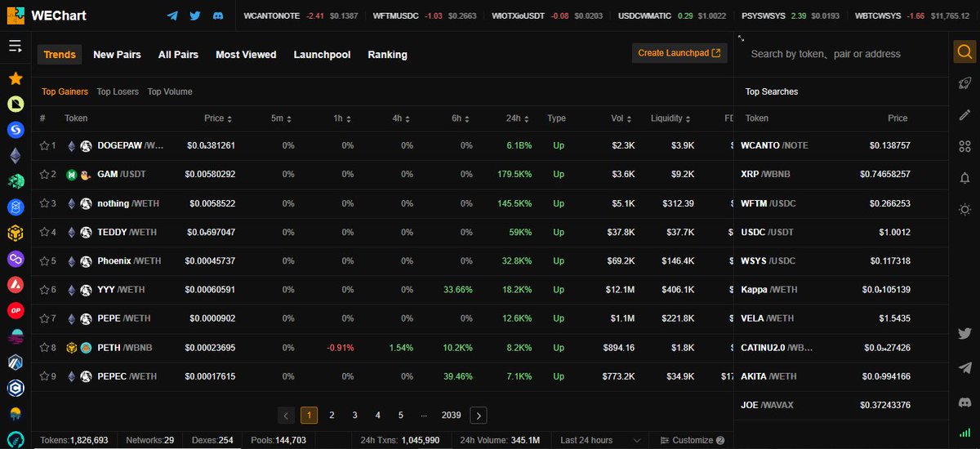Click the WEChart logo
The width and height of the screenshot is (980, 449).
click(x=47, y=16)
